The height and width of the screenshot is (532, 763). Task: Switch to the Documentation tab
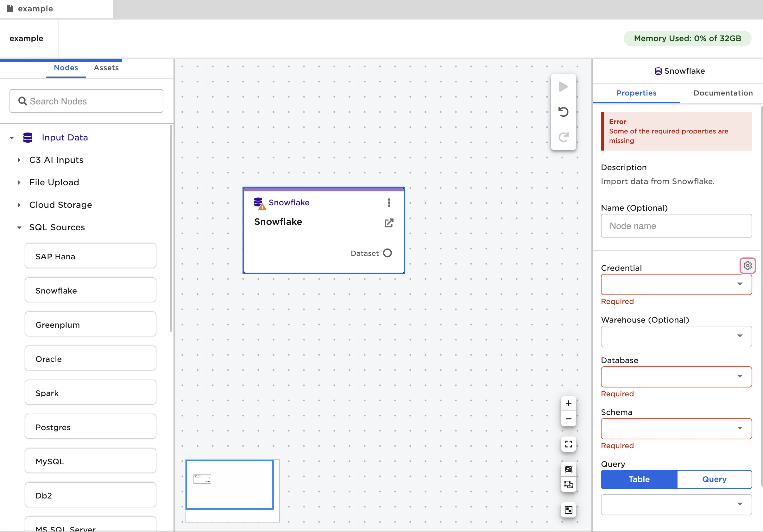pos(723,93)
